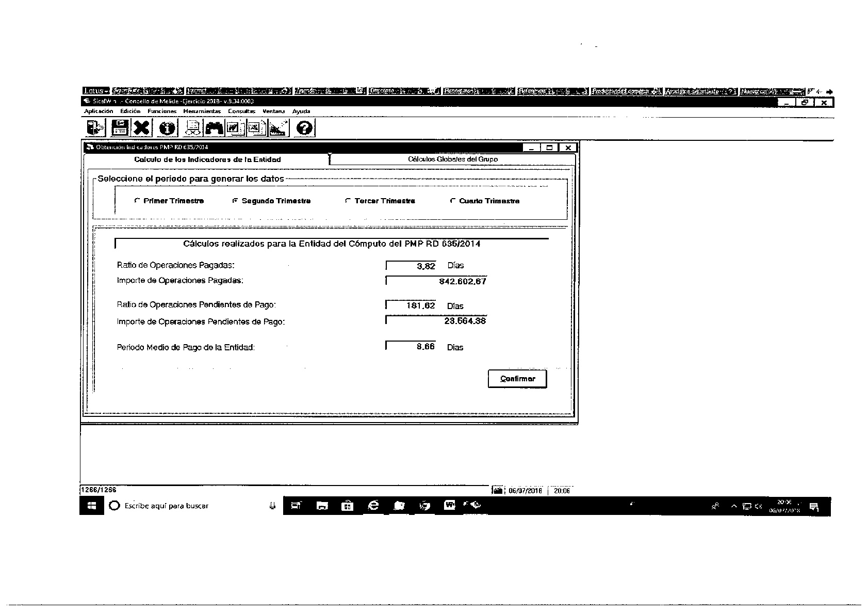Image resolution: width=868 pixels, height=614 pixels.
Task: Click the status bar date 06/07/2018
Action: (526, 491)
